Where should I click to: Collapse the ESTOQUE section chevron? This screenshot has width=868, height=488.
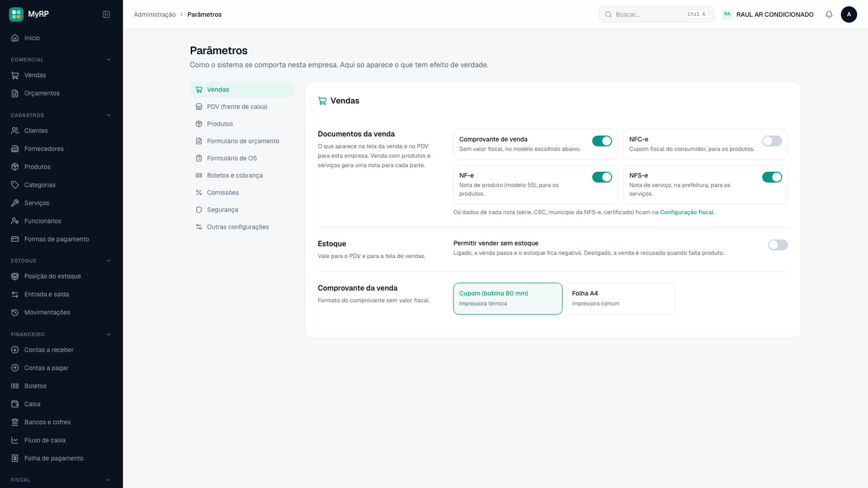108,261
